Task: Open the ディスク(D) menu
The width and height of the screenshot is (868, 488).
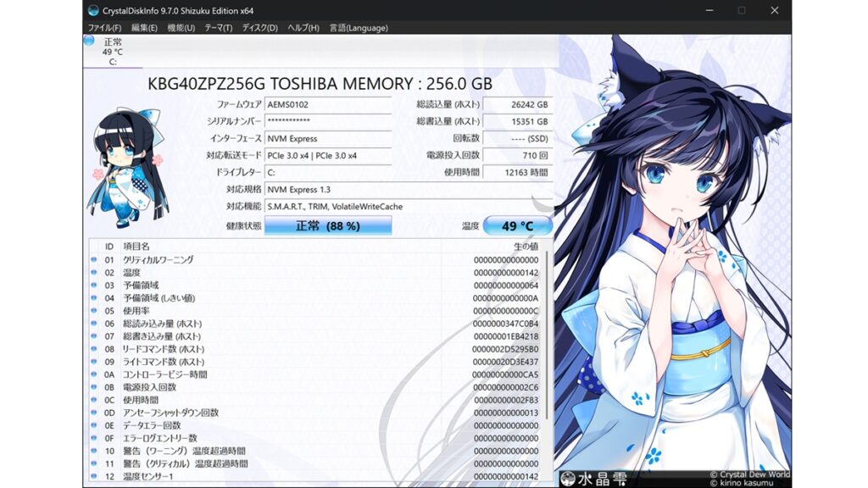Action: point(259,28)
